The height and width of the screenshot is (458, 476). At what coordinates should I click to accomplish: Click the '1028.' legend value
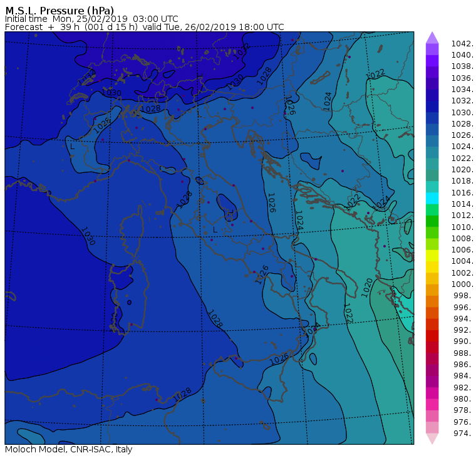462,123
